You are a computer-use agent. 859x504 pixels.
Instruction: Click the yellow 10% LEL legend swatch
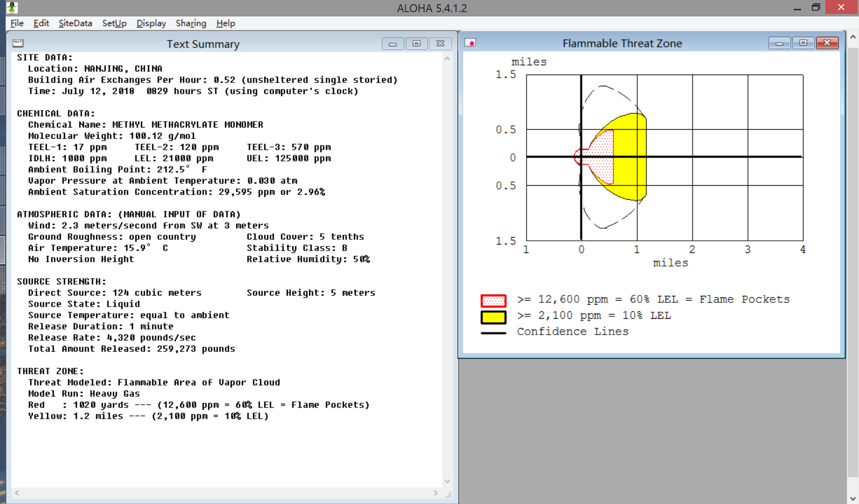point(493,317)
